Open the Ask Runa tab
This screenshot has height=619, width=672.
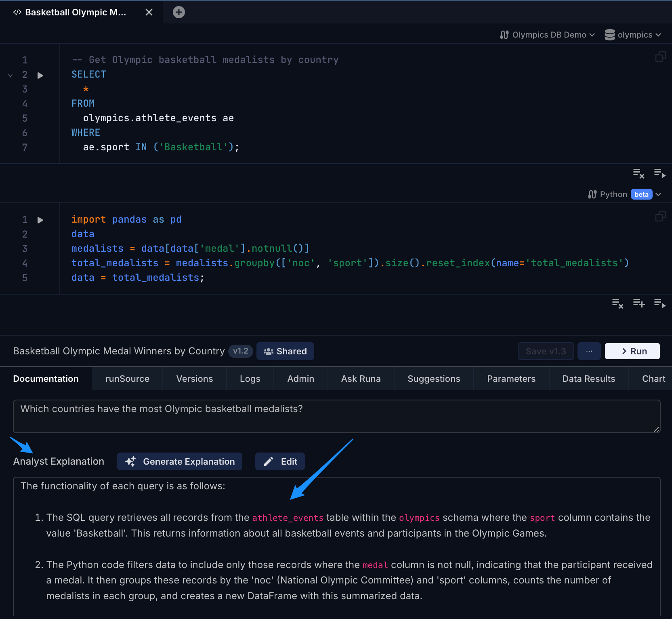pos(361,379)
